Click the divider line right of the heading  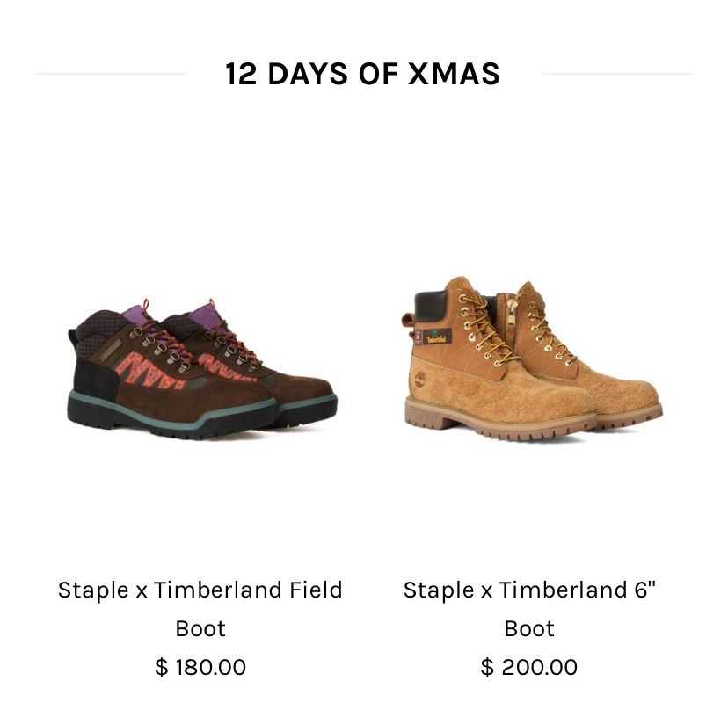click(x=617, y=73)
